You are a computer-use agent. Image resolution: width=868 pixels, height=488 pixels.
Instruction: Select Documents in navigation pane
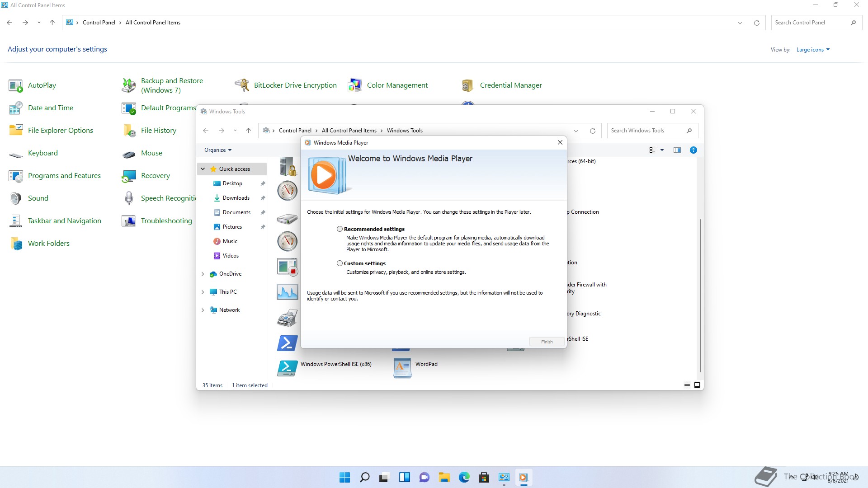pos(236,212)
